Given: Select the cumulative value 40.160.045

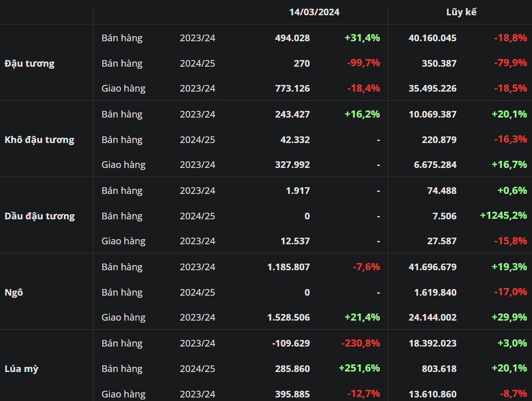Looking at the screenshot, I should click(432, 38).
